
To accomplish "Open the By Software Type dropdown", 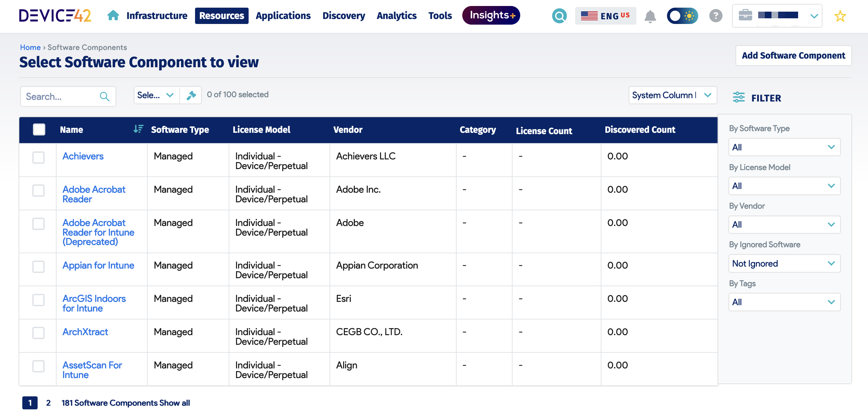I will coord(784,147).
